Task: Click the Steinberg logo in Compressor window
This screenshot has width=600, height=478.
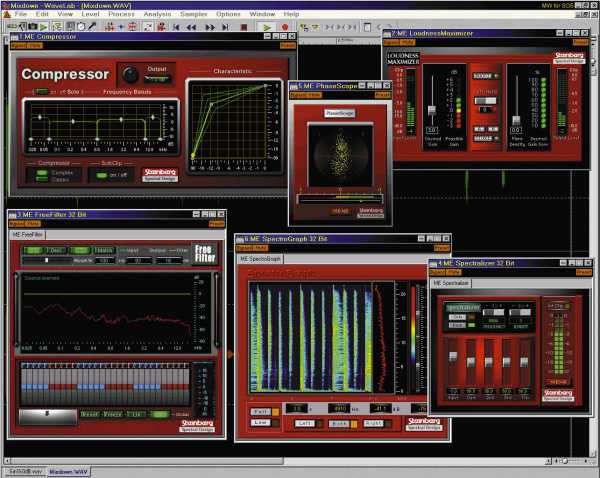Action: tap(160, 175)
